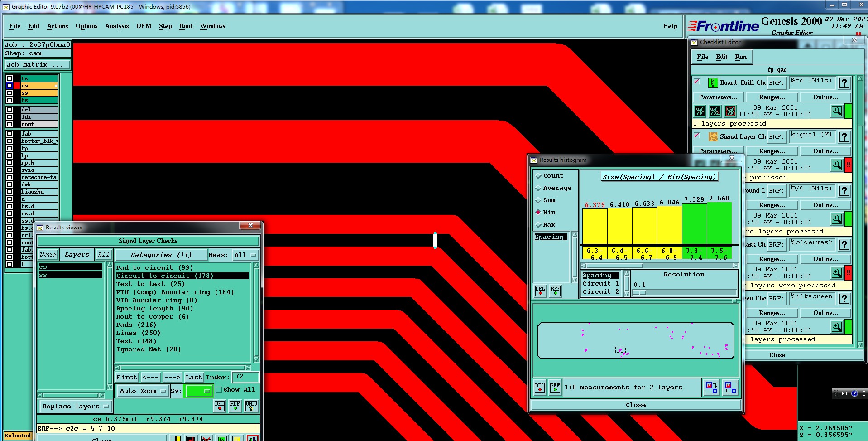Open Soldermask check results with the magnifier icon
The image size is (868, 441).
837,273
